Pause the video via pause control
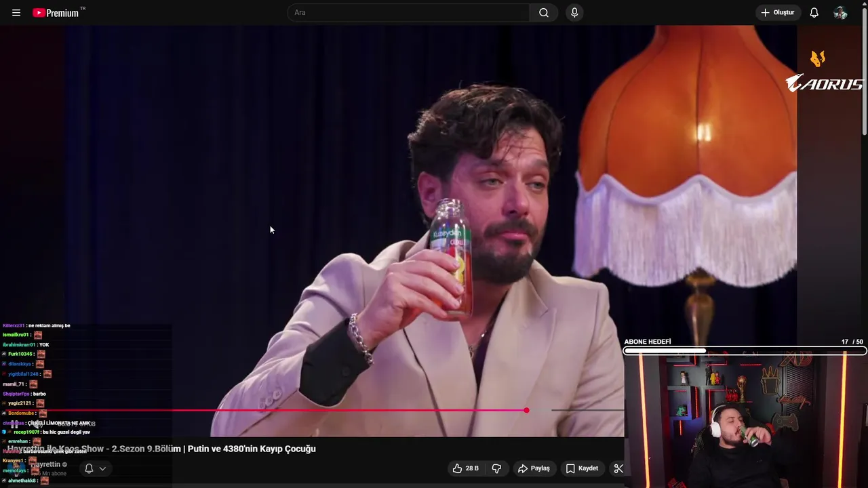This screenshot has height=488, width=868. [x=14, y=424]
